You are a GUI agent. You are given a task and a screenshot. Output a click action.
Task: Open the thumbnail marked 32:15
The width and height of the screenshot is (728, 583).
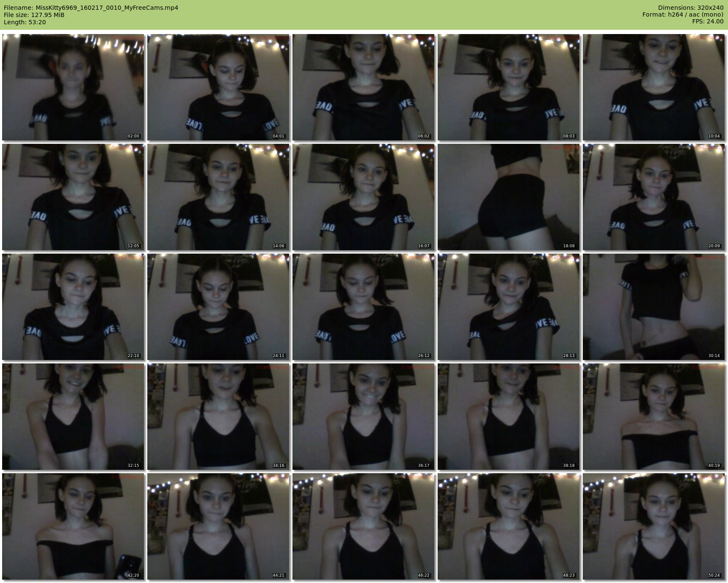tap(73, 417)
